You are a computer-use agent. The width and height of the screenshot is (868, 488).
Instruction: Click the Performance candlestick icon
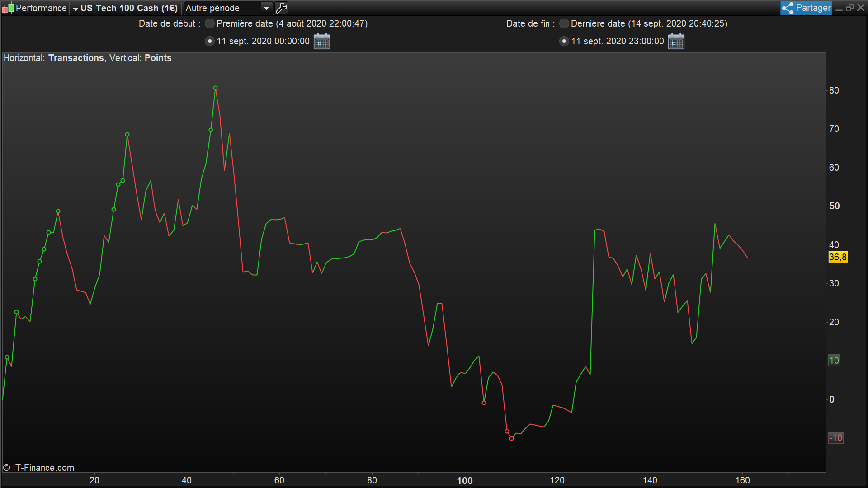[8, 8]
